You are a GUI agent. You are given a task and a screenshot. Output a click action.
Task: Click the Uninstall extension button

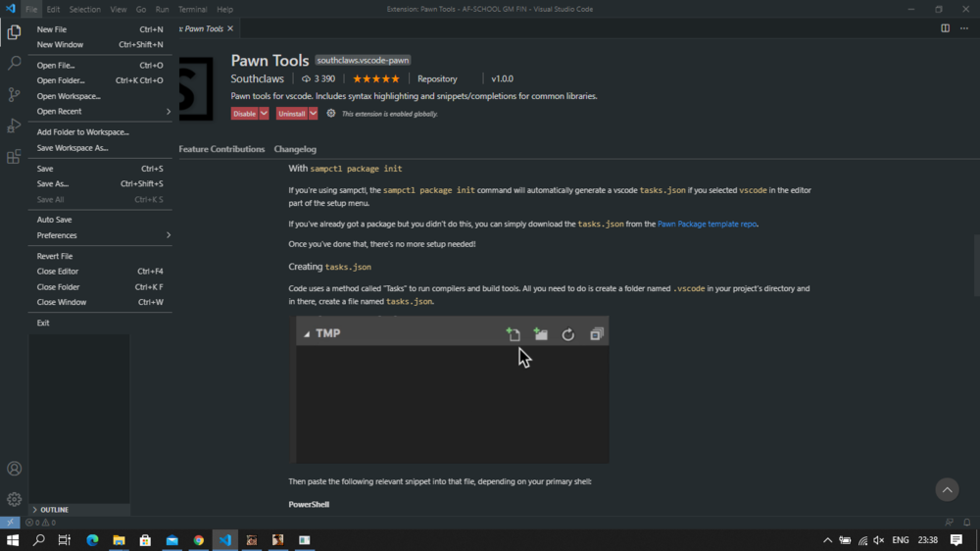click(292, 113)
